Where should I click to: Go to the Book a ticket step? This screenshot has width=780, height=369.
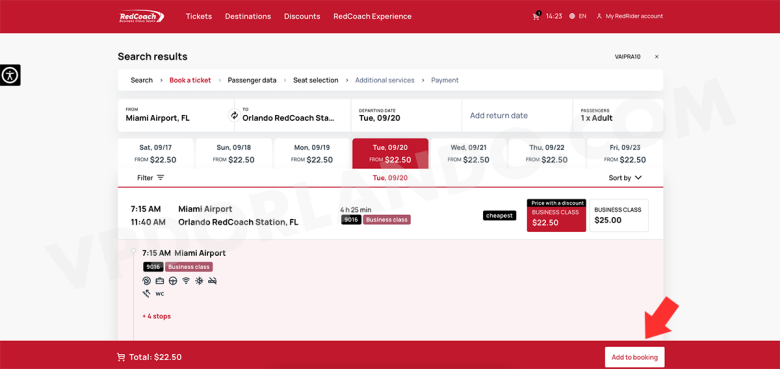[x=190, y=80]
